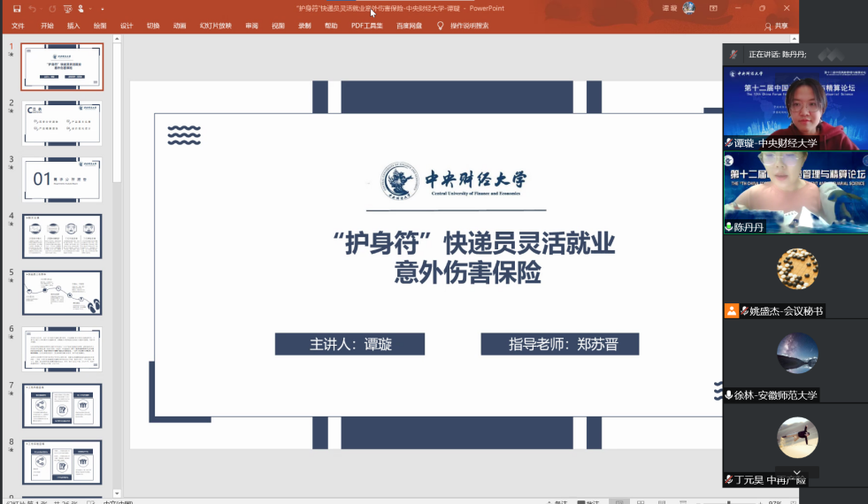This screenshot has width=868, height=504.
Task: Click the Redo icon in title bar
Action: (x=52, y=8)
